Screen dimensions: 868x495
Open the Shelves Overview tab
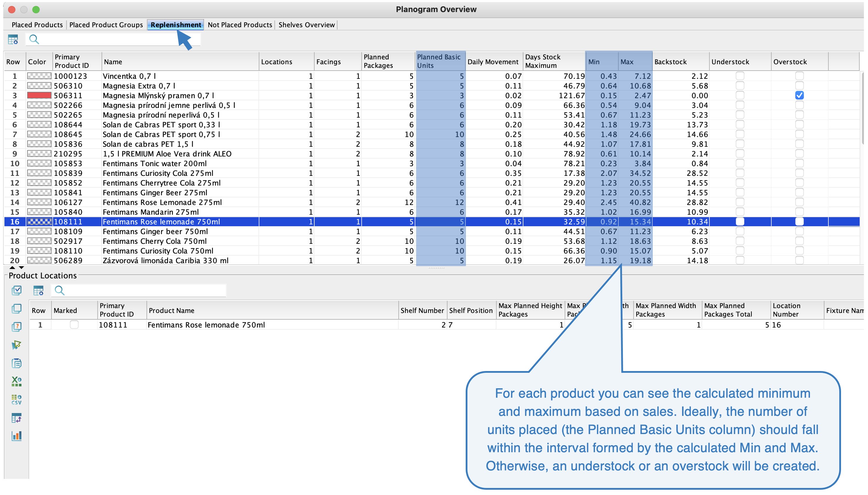click(306, 25)
